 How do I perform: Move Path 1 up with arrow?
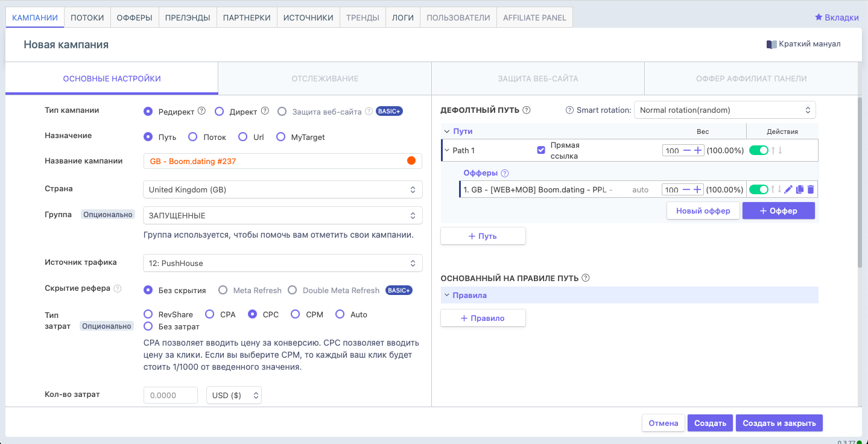(x=773, y=150)
